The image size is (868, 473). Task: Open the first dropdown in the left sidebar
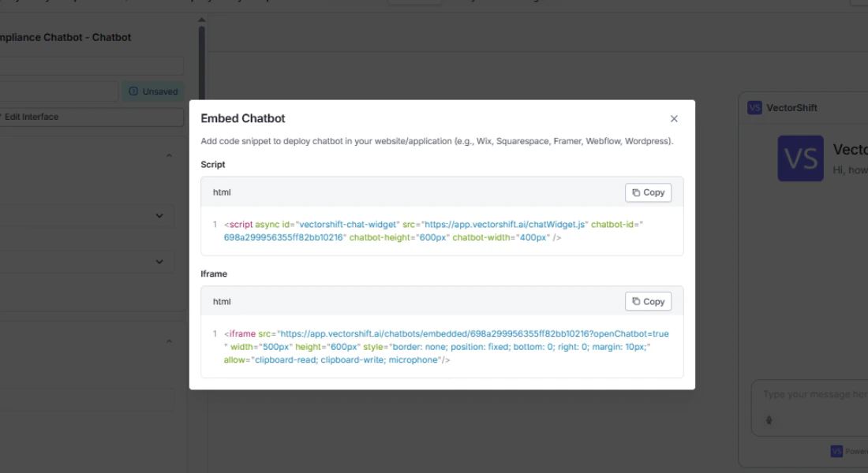(x=160, y=215)
